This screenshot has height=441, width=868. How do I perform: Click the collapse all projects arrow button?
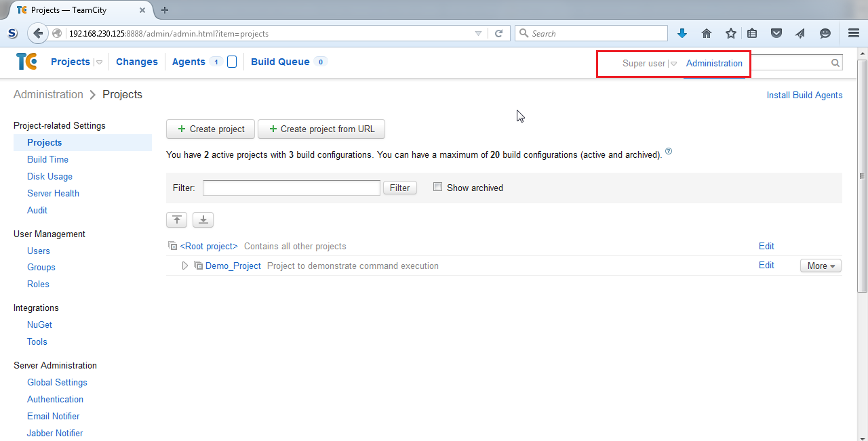pos(177,219)
